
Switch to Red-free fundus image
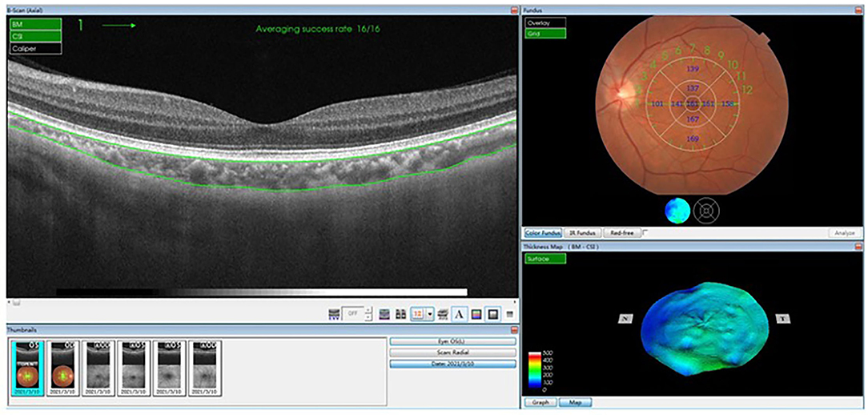tap(621, 233)
